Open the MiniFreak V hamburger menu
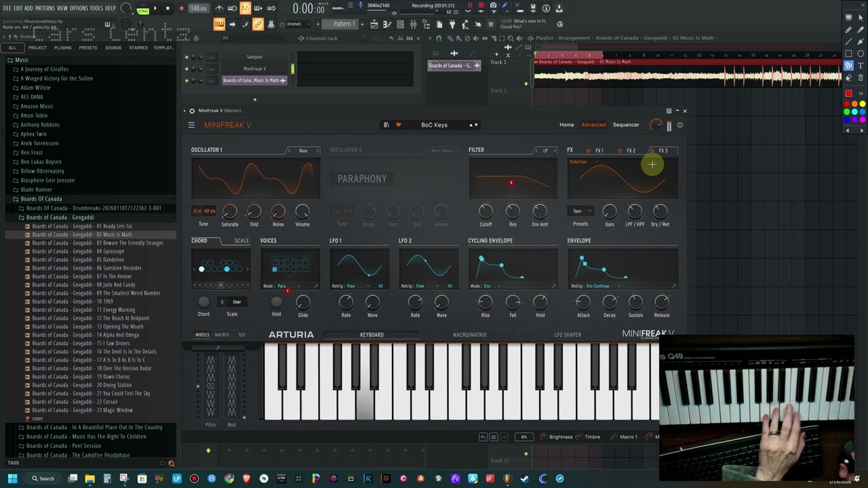 (x=191, y=125)
